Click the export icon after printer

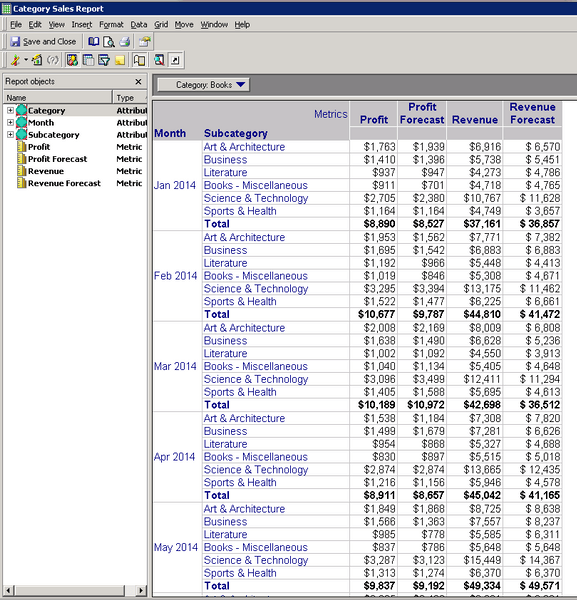(x=145, y=41)
